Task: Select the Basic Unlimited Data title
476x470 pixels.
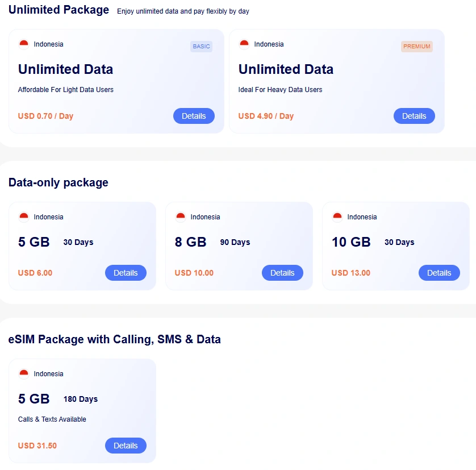Action: (x=65, y=69)
